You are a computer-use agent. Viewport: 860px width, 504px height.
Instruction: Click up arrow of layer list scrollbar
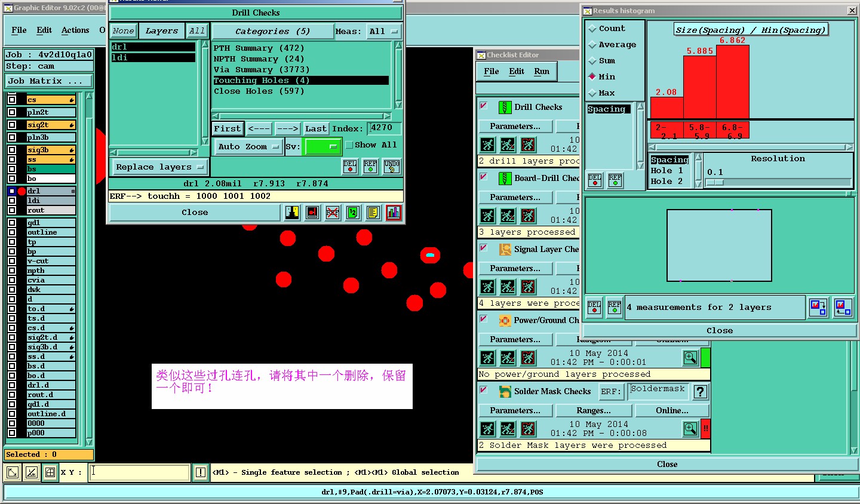(89, 96)
